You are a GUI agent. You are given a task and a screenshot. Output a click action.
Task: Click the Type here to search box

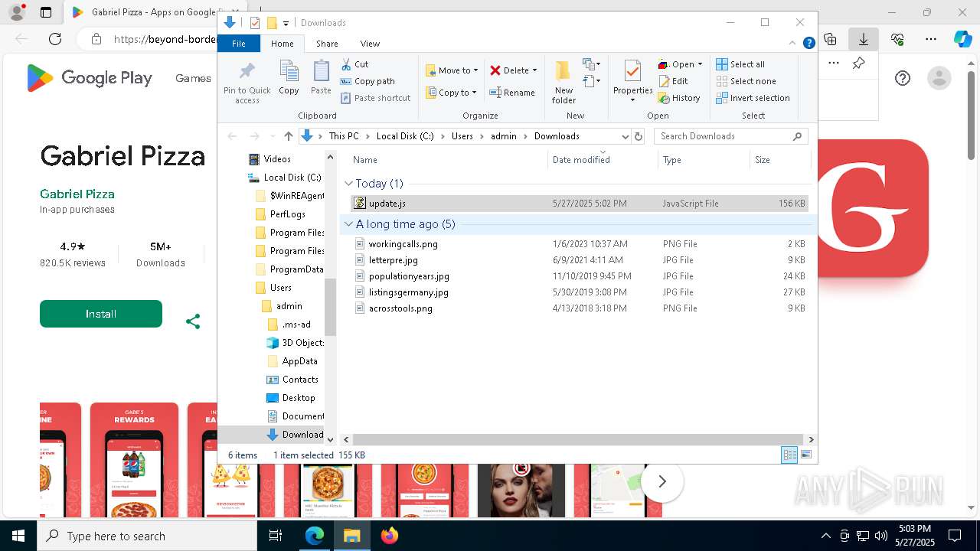(x=147, y=536)
